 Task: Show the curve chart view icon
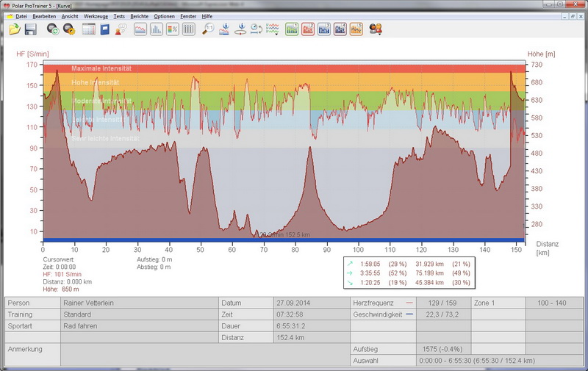pos(139,29)
